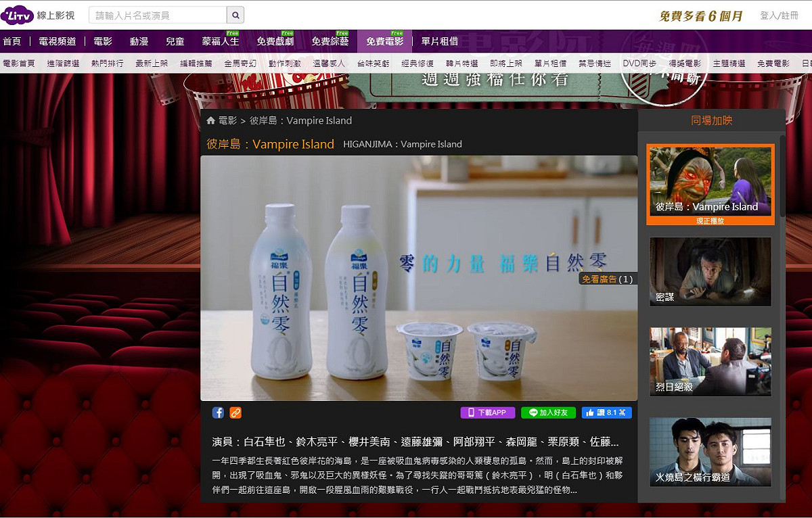Click 電影 in the breadcrumb
The image size is (812, 518).
click(228, 120)
